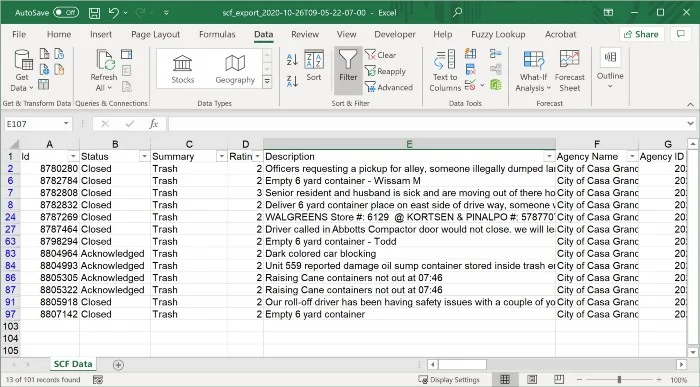
Task: Click the Search magnifier icon
Action: [457, 12]
